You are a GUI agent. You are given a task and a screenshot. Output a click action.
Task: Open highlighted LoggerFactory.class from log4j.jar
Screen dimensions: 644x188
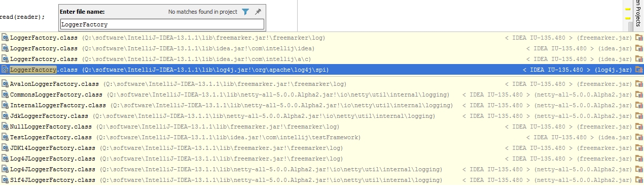point(322,70)
